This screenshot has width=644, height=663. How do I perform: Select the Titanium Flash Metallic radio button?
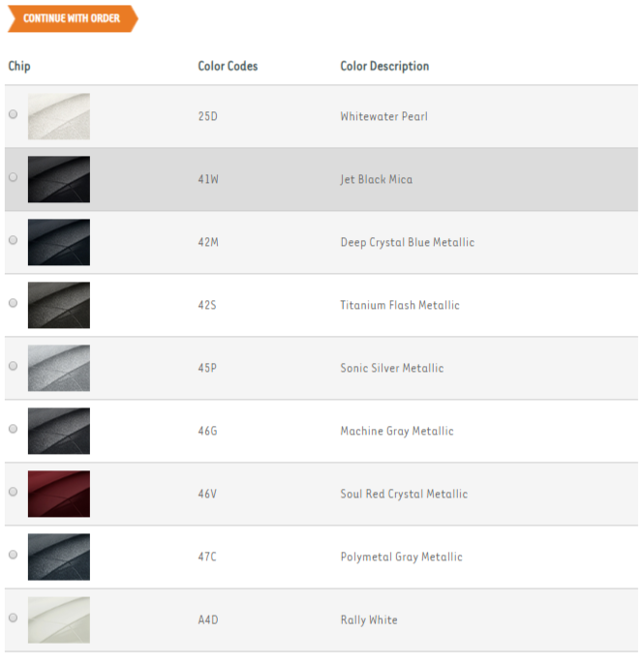click(13, 303)
